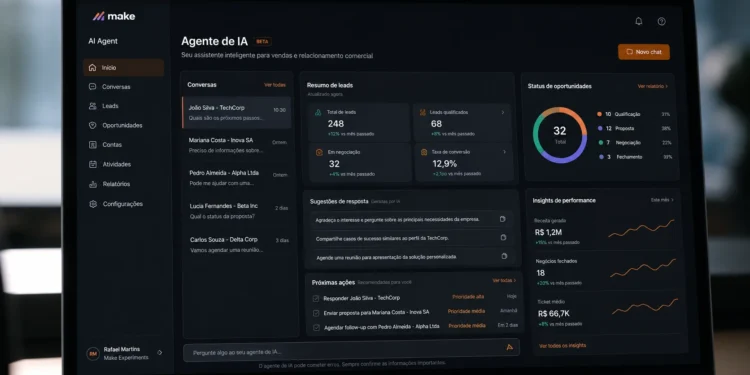Click the Receita gerada sparkline chart

click(x=641, y=228)
